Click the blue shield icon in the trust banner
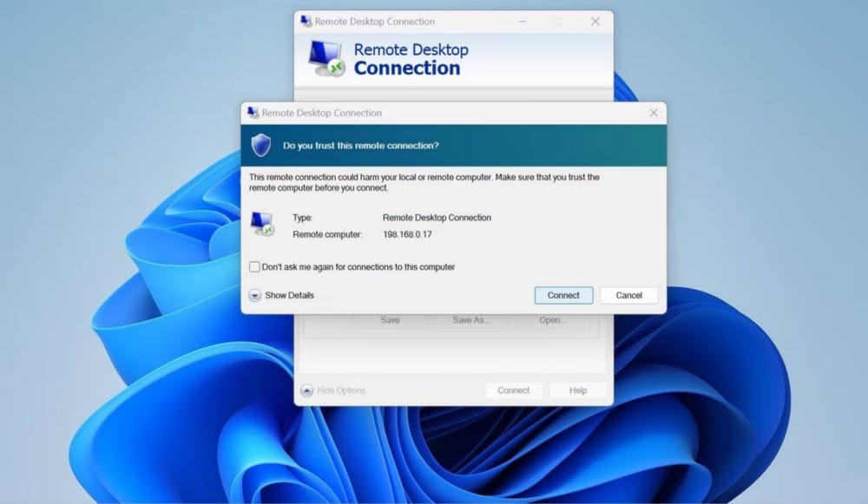This screenshot has height=504, width=868. click(261, 145)
